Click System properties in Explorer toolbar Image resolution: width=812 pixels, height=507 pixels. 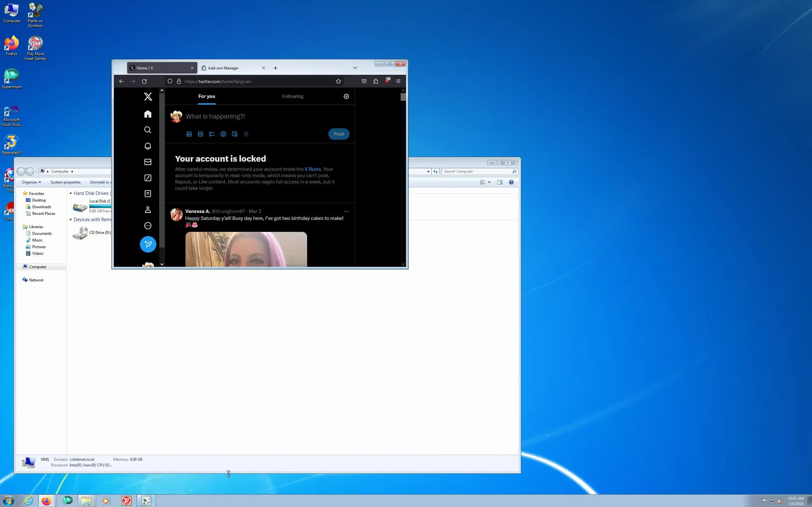point(65,183)
